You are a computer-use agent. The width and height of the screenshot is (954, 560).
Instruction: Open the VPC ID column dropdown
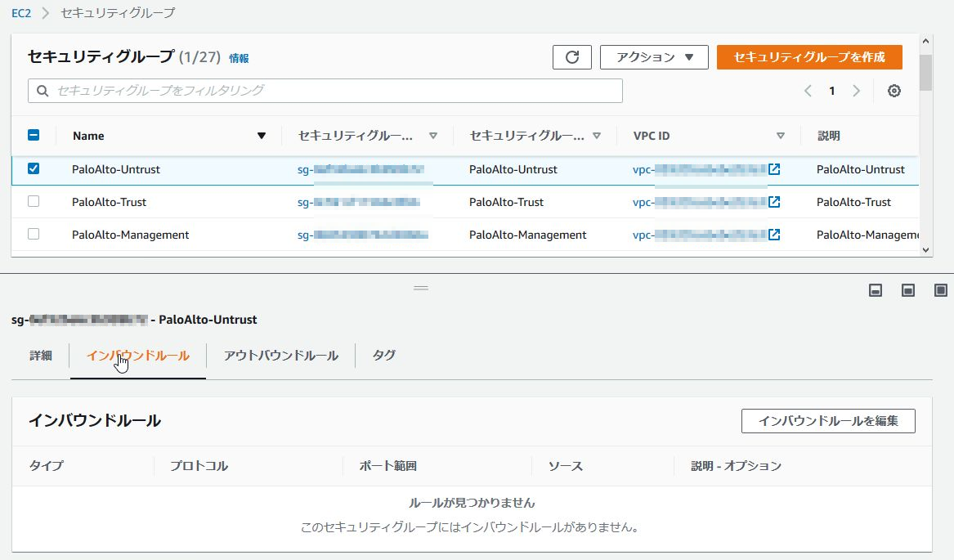point(781,136)
